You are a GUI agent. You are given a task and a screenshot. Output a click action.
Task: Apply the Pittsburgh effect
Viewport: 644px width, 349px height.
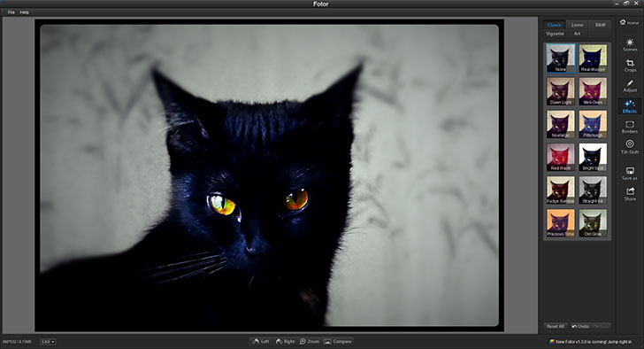tap(593, 124)
